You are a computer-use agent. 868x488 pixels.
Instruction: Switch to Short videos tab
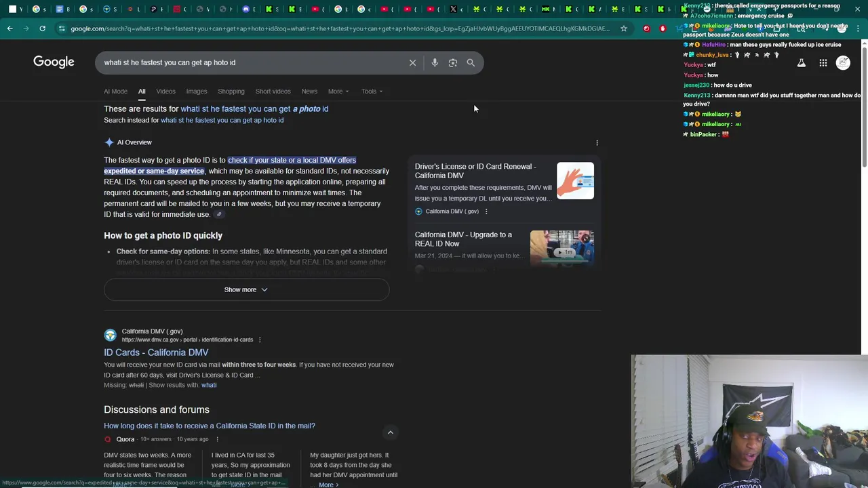pyautogui.click(x=273, y=91)
